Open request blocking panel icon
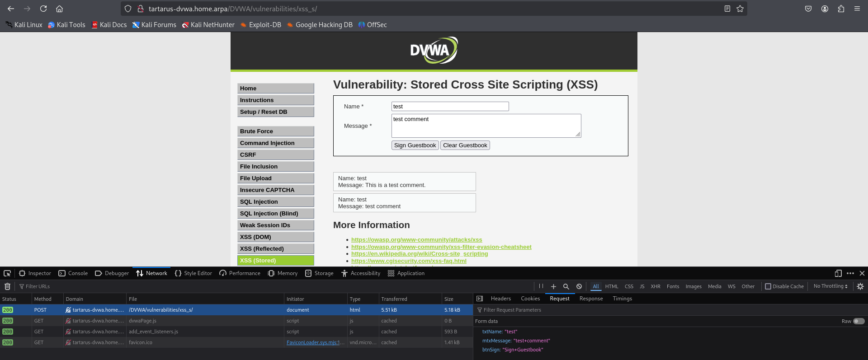The width and height of the screenshot is (868, 360). [579, 286]
